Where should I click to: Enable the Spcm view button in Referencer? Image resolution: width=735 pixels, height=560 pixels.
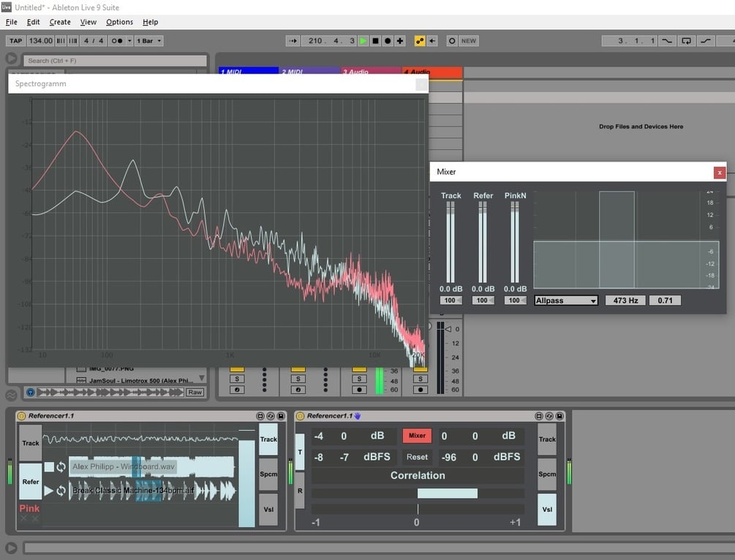(x=268, y=474)
